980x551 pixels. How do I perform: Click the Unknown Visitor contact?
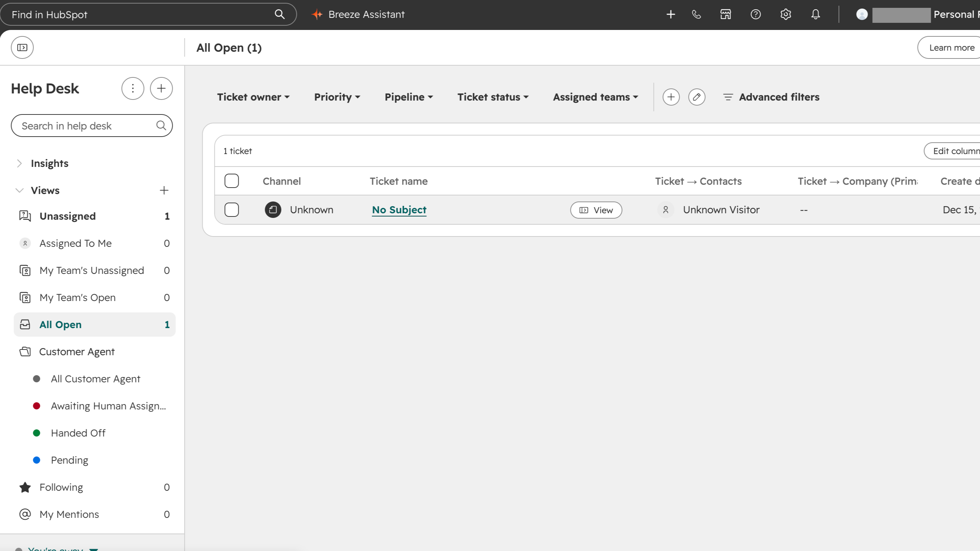coord(721,210)
